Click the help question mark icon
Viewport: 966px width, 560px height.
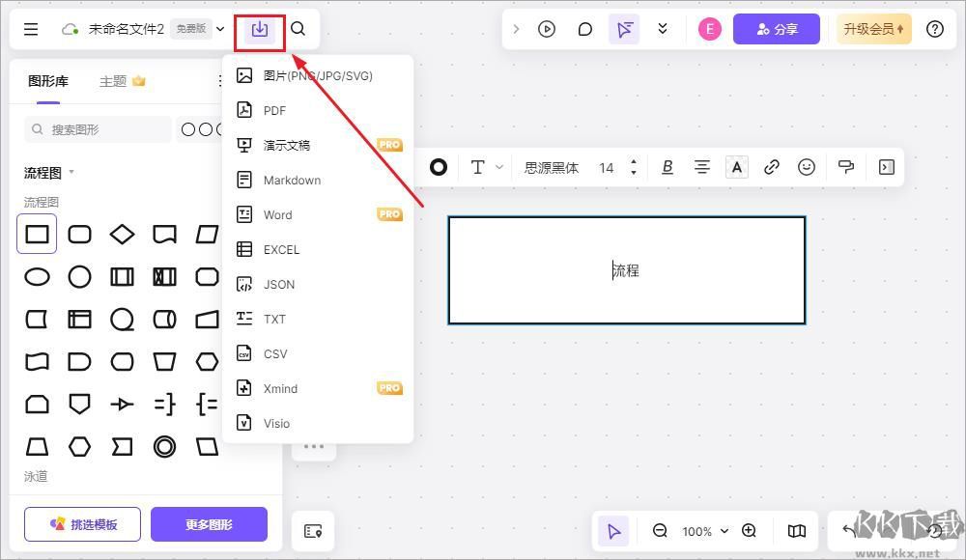pos(934,29)
